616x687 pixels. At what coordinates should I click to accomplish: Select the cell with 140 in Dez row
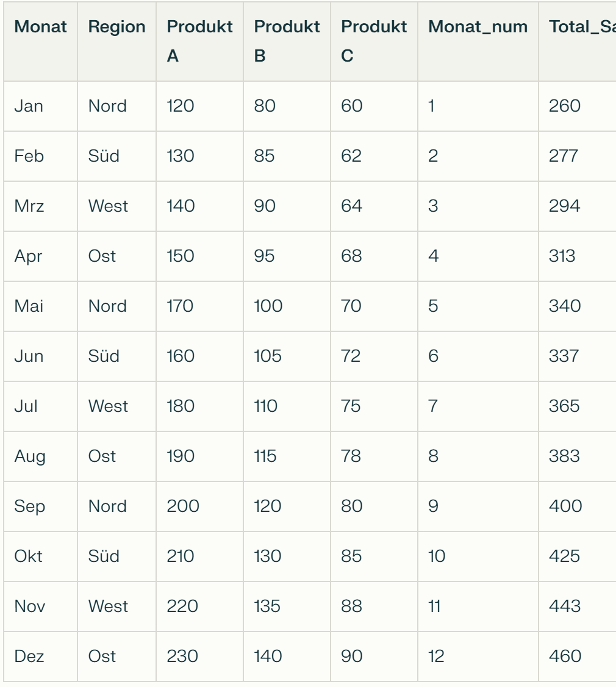pyautogui.click(x=287, y=656)
